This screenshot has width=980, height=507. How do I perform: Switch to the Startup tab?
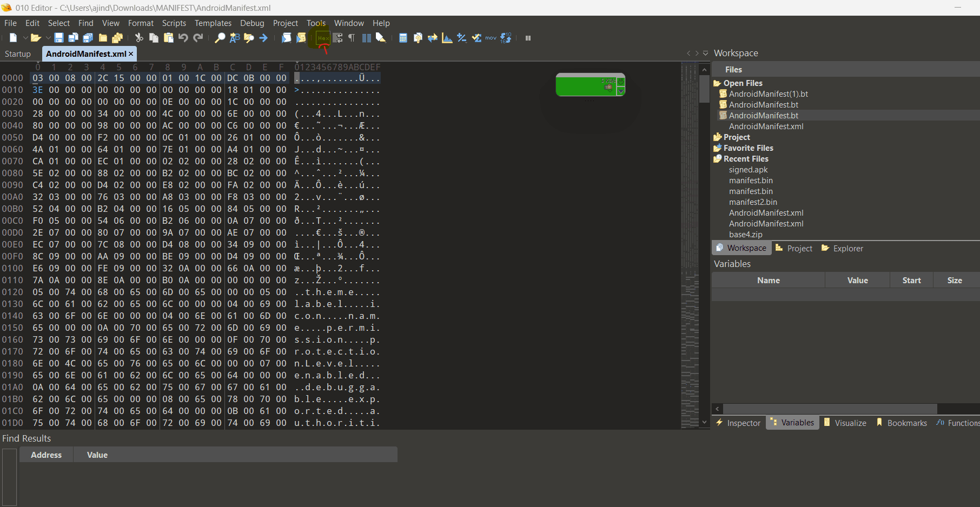click(18, 54)
